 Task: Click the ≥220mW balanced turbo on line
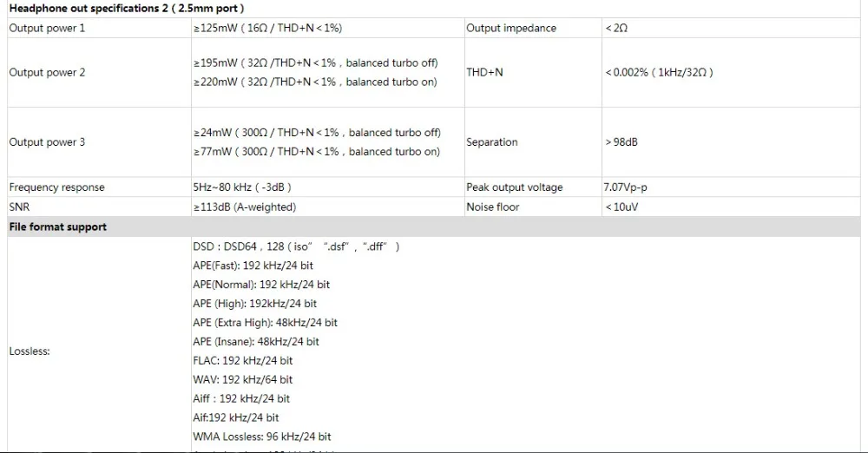315,82
